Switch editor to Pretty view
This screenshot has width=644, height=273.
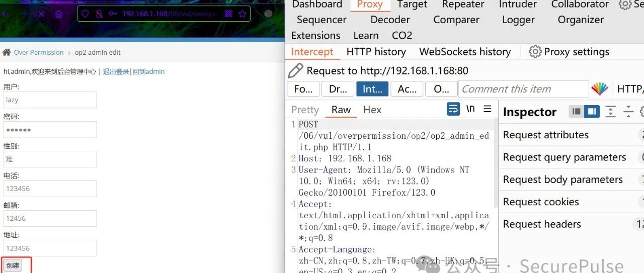point(305,110)
